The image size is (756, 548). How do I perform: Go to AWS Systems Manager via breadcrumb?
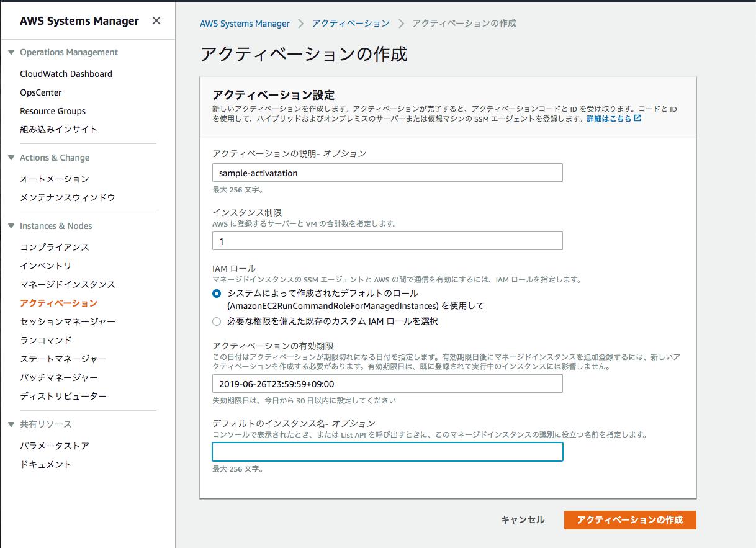point(245,24)
